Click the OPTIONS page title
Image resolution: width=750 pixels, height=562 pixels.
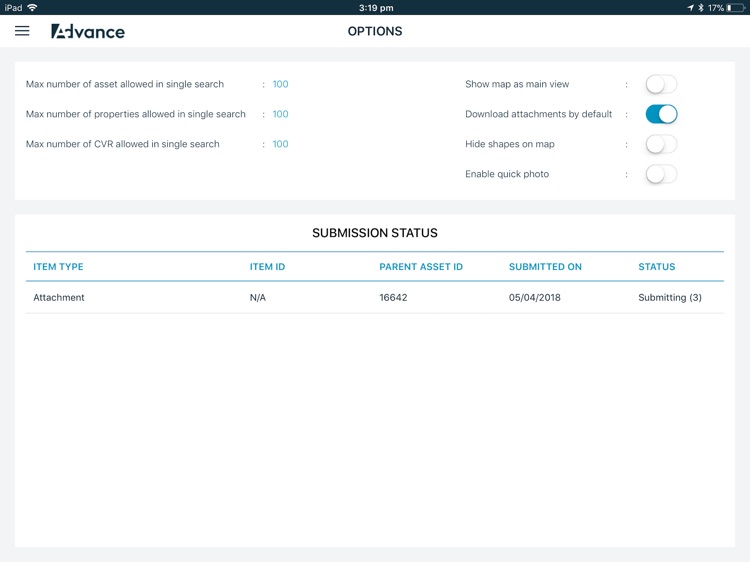point(375,31)
